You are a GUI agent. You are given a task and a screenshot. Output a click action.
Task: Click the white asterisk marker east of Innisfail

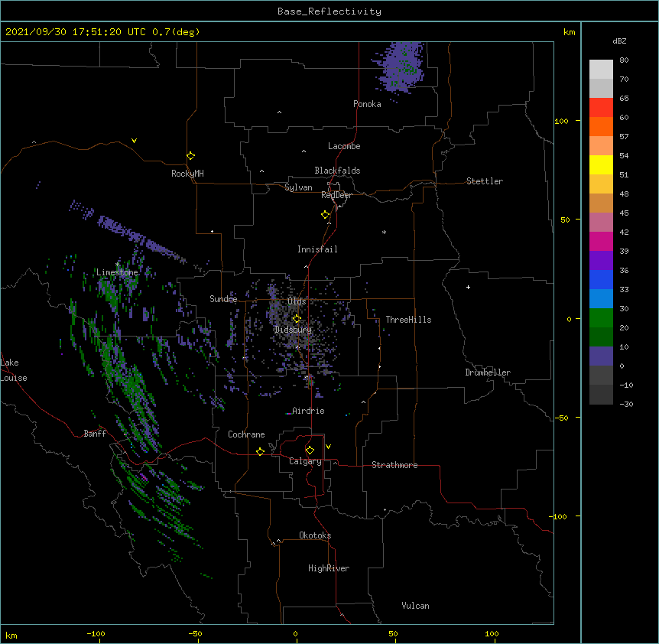[384, 232]
